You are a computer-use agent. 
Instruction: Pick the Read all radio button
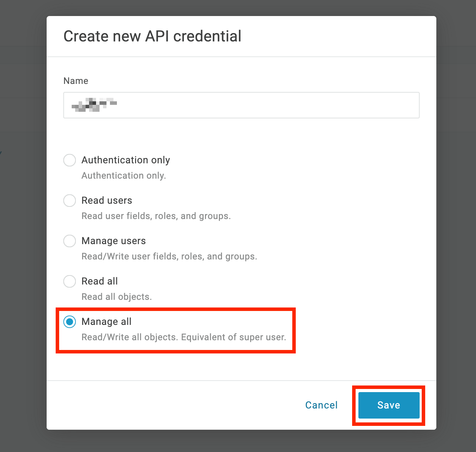(70, 281)
